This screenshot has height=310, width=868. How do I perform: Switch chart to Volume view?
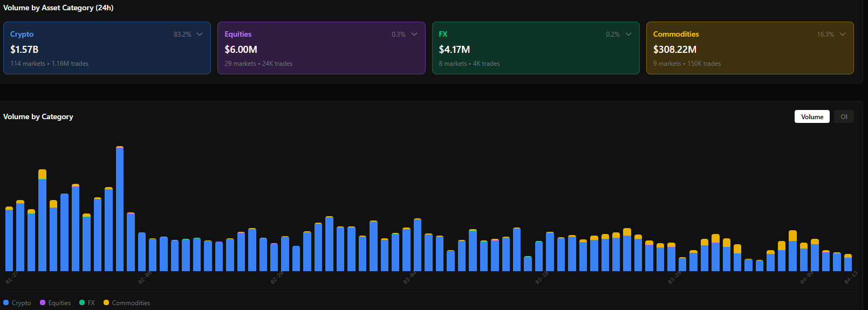[812, 116]
